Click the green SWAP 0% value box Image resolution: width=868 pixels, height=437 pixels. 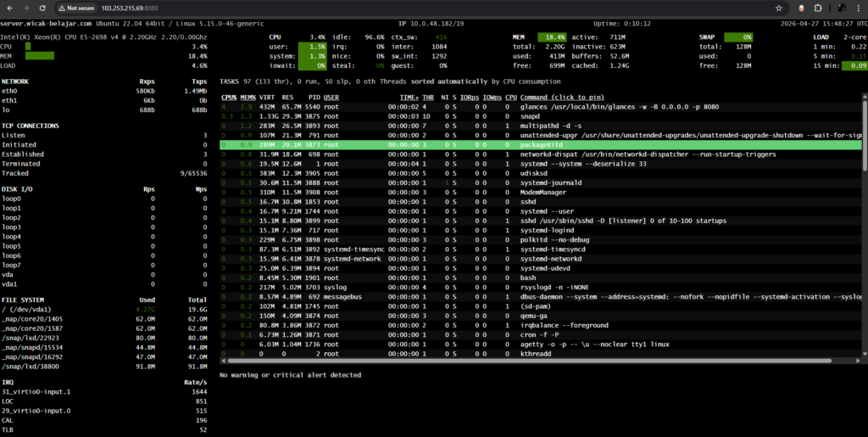738,37
